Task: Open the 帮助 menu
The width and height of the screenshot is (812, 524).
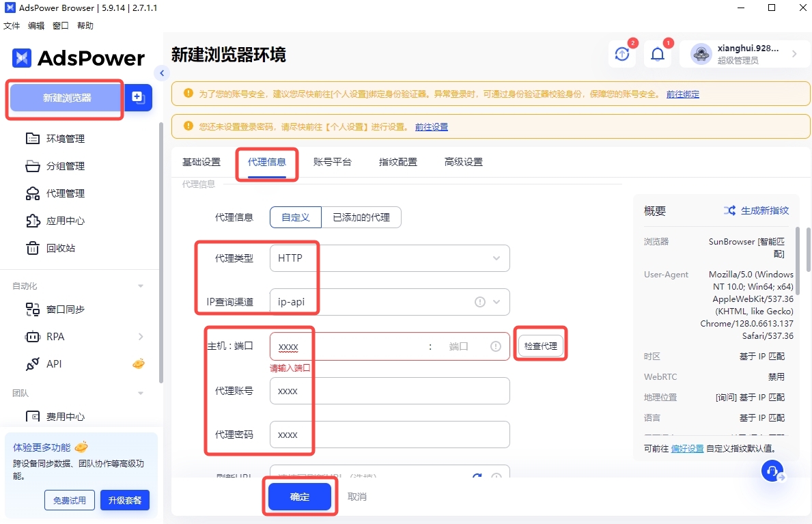Action: tap(85, 25)
